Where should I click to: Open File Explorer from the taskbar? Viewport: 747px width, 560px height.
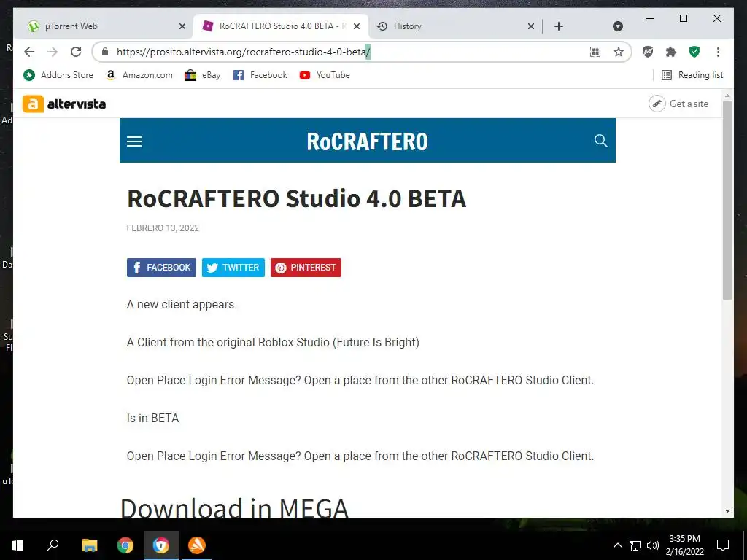89,545
